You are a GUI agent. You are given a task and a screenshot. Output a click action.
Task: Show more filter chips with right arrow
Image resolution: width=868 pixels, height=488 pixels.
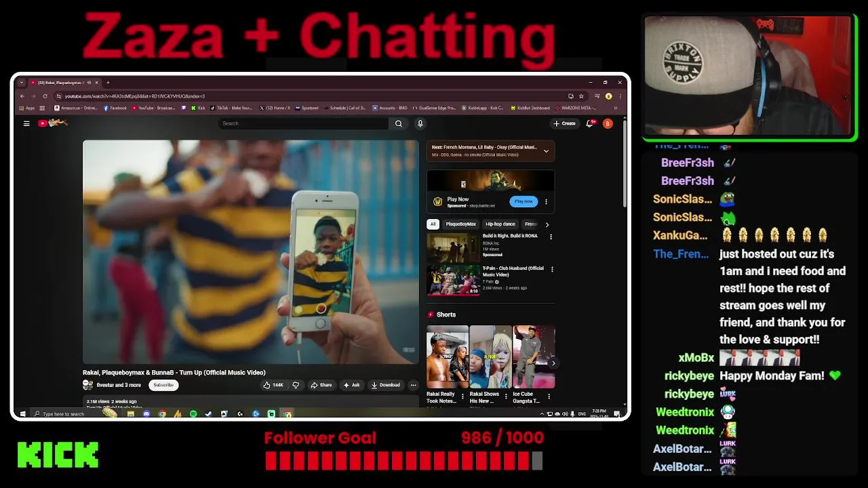[x=547, y=224]
